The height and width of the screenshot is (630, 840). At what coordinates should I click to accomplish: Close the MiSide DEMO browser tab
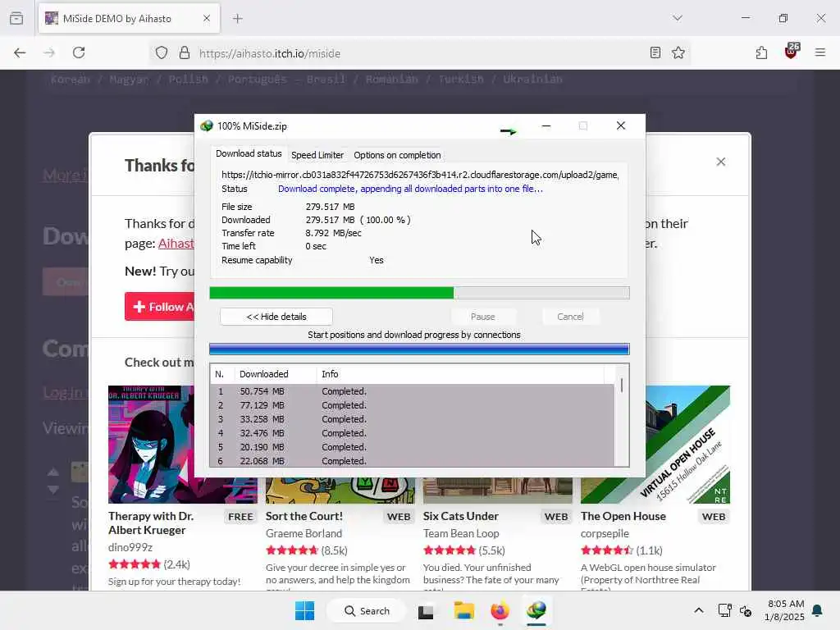pos(206,18)
